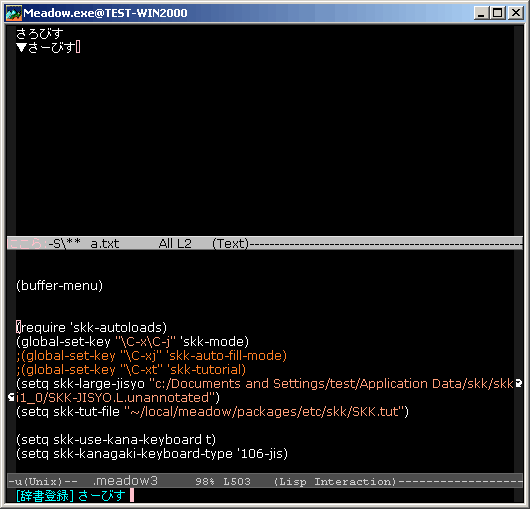Click the commented skk-tutorial line
Image resolution: width=530 pixels, height=509 pixels.
pos(131,370)
